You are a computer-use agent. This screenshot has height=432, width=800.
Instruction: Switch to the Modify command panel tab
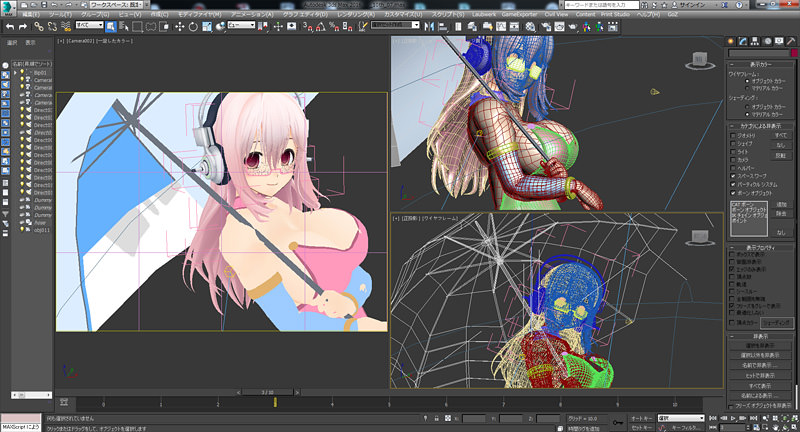pyautogui.click(x=743, y=41)
